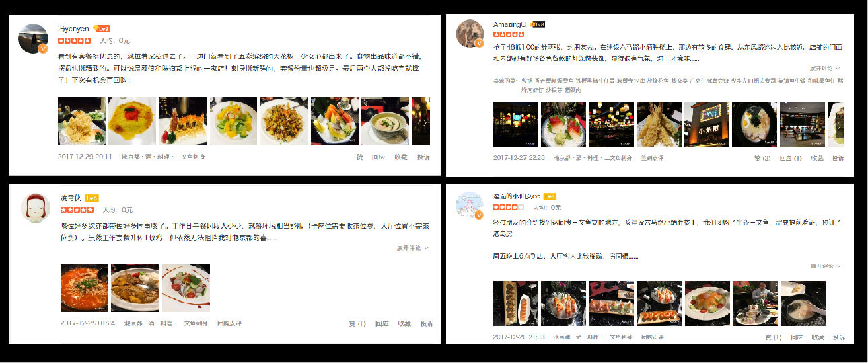
Task: Toggle 收藏 on the first reviewer's review, dated 2017-12-29
Action: coord(401,157)
